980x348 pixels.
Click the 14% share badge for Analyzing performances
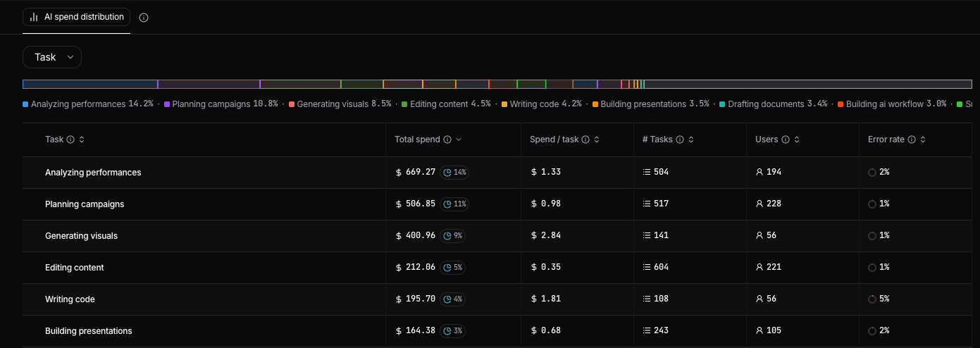(x=454, y=172)
